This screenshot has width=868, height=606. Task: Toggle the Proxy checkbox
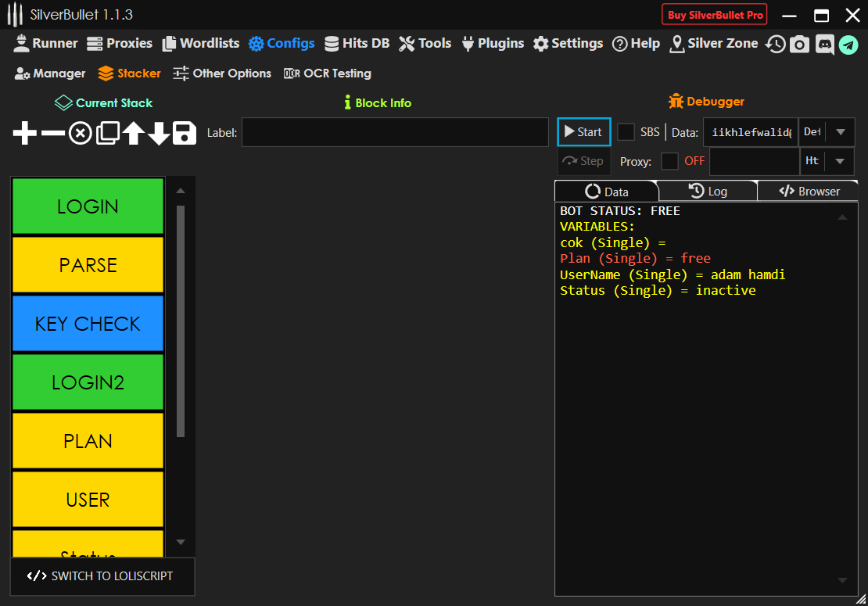point(669,161)
